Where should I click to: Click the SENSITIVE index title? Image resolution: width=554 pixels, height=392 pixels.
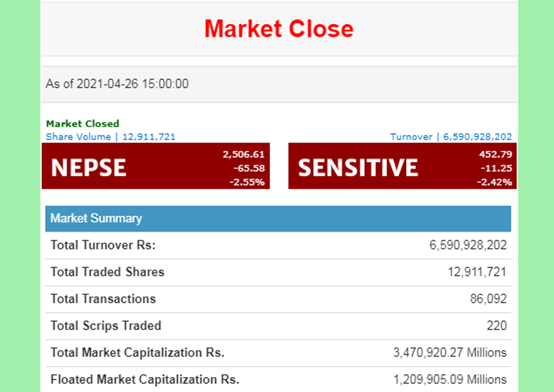coord(358,167)
